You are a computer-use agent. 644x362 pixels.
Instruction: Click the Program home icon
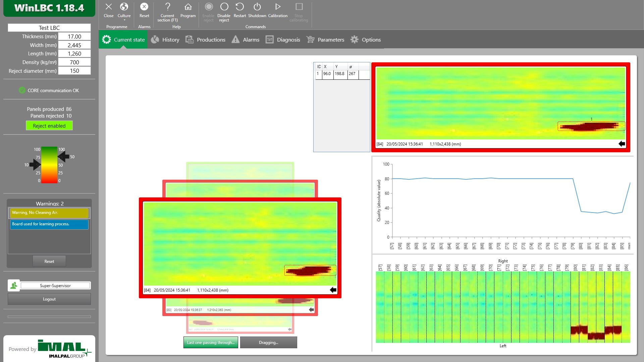pyautogui.click(x=188, y=7)
